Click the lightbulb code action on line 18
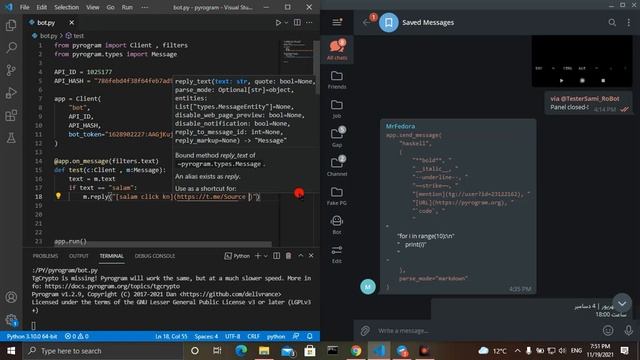640x360 pixels. pos(58,196)
